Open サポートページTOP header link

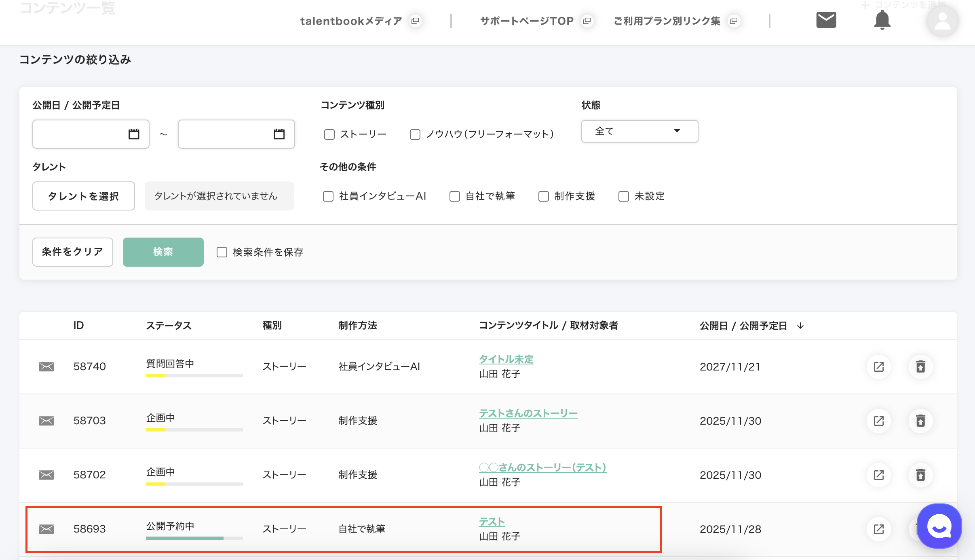[x=527, y=21]
